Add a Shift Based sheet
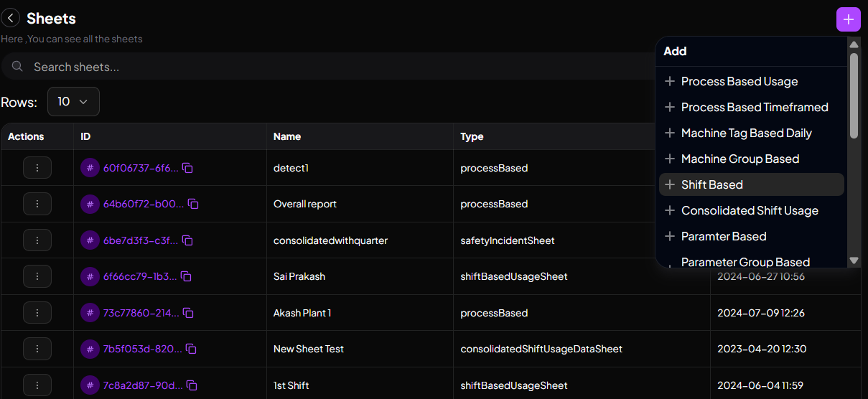This screenshot has height=399, width=868. [751, 184]
